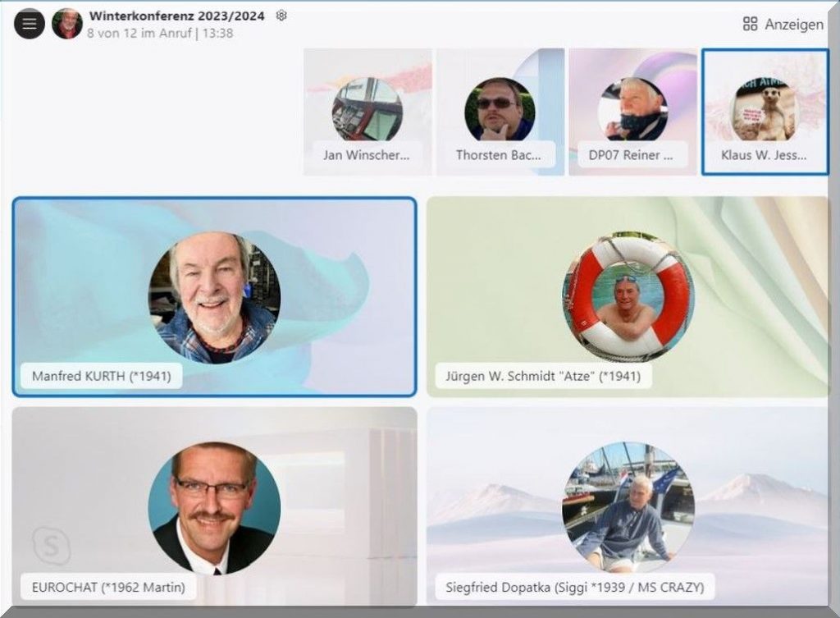The image size is (840, 618).
Task: Open the hamburger menu in the header
Action: [x=30, y=24]
